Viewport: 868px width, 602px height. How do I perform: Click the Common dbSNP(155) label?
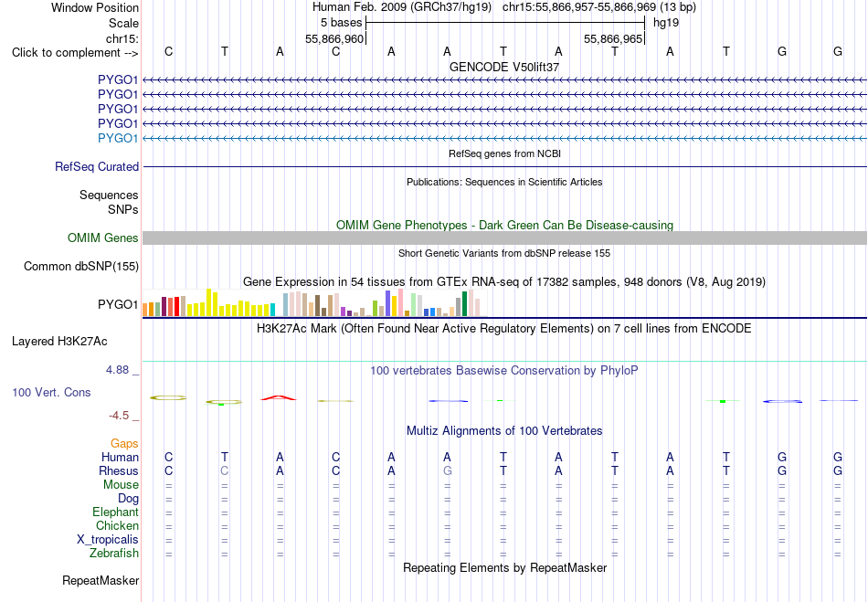click(x=80, y=266)
